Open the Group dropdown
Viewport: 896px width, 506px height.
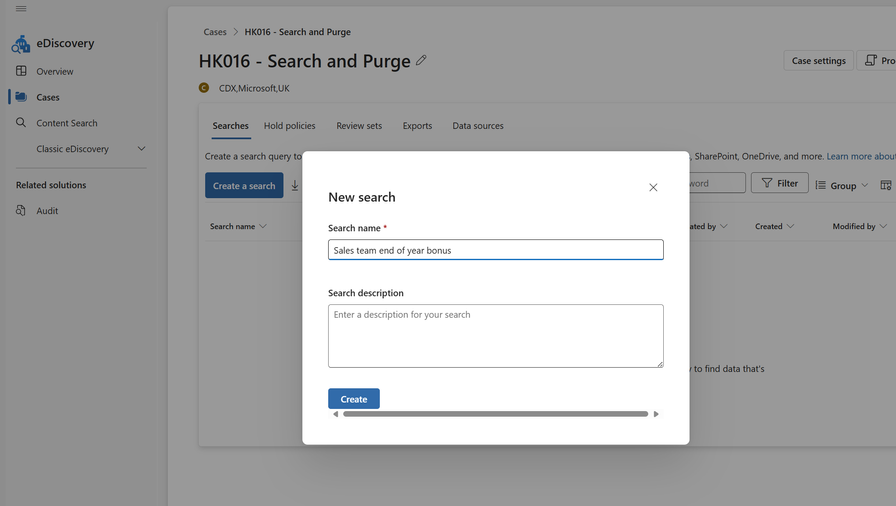[842, 185]
